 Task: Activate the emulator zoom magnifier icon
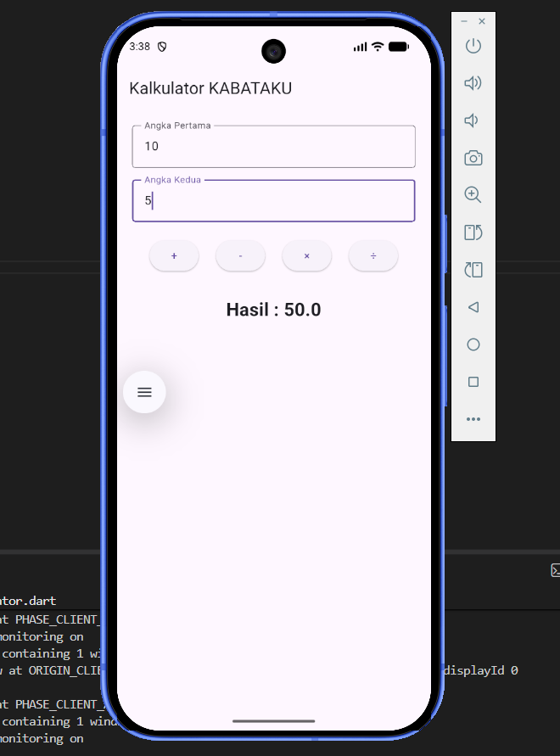click(473, 194)
